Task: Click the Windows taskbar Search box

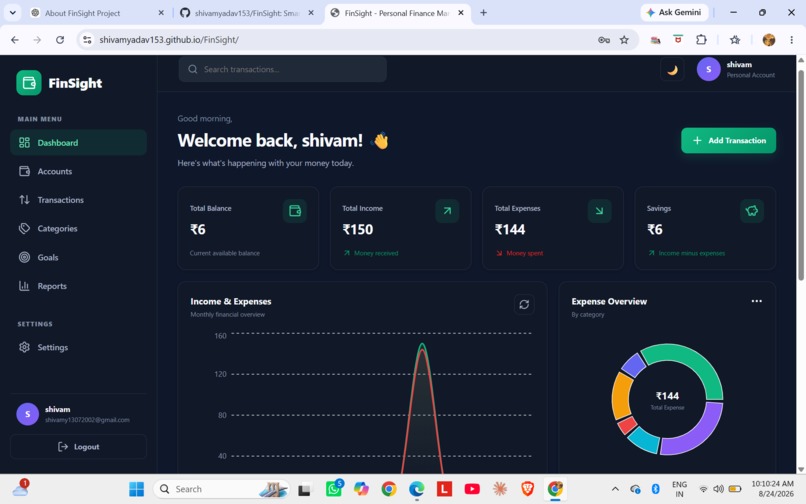Action: coord(221,489)
